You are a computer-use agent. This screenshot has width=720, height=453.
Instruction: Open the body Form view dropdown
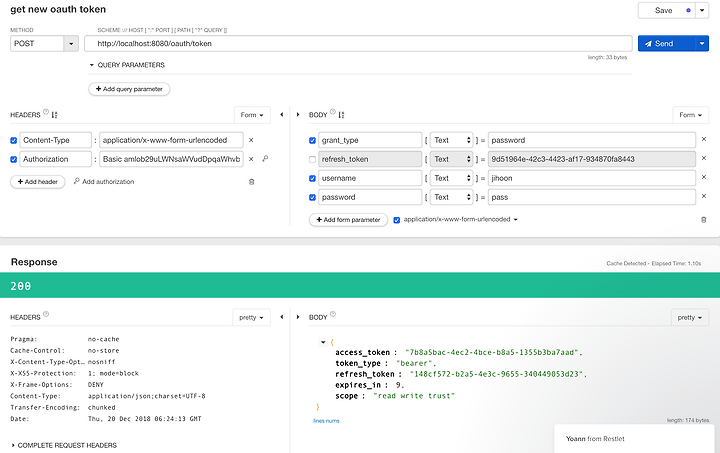pos(691,115)
